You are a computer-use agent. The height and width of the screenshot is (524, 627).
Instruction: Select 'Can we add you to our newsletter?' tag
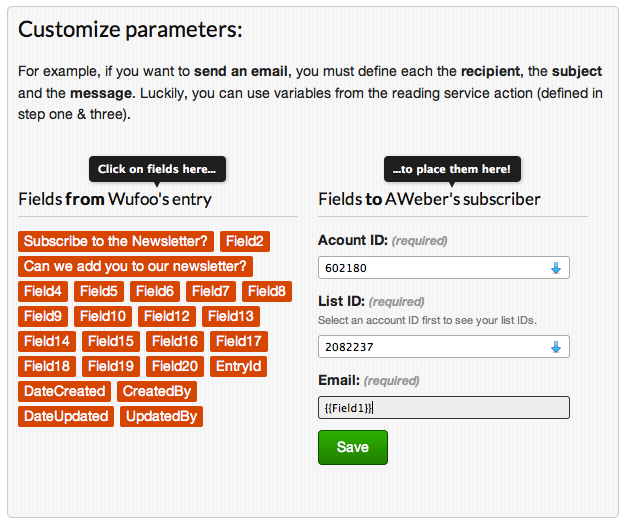[x=135, y=266]
